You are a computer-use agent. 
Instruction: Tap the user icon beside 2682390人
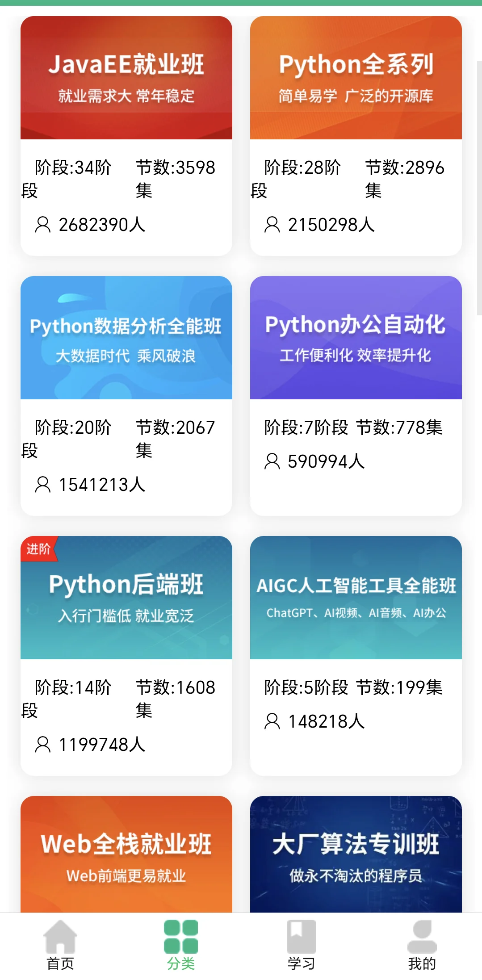[x=43, y=225]
